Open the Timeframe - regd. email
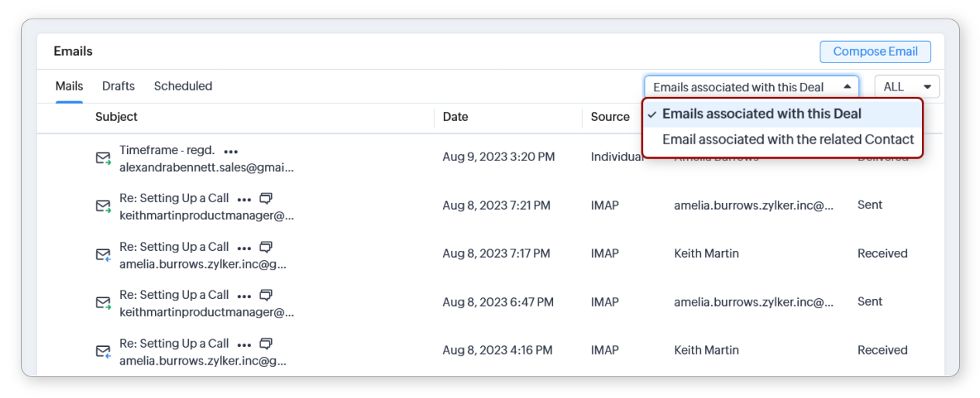 [x=167, y=150]
